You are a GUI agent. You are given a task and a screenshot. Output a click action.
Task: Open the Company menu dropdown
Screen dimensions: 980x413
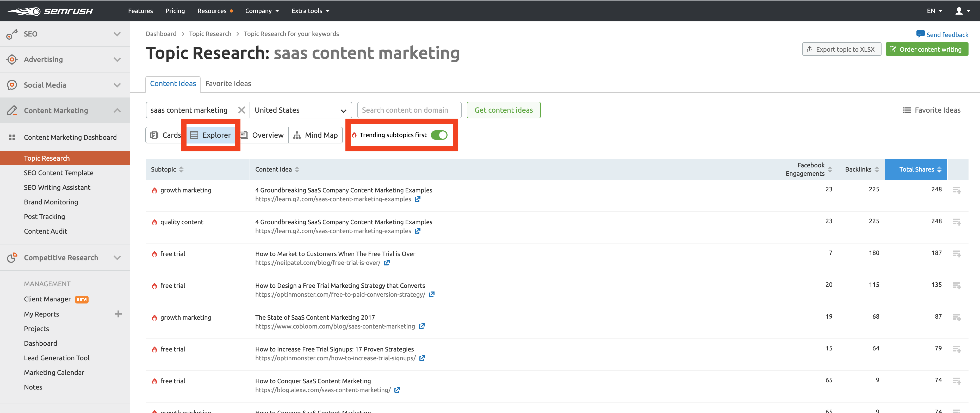262,11
